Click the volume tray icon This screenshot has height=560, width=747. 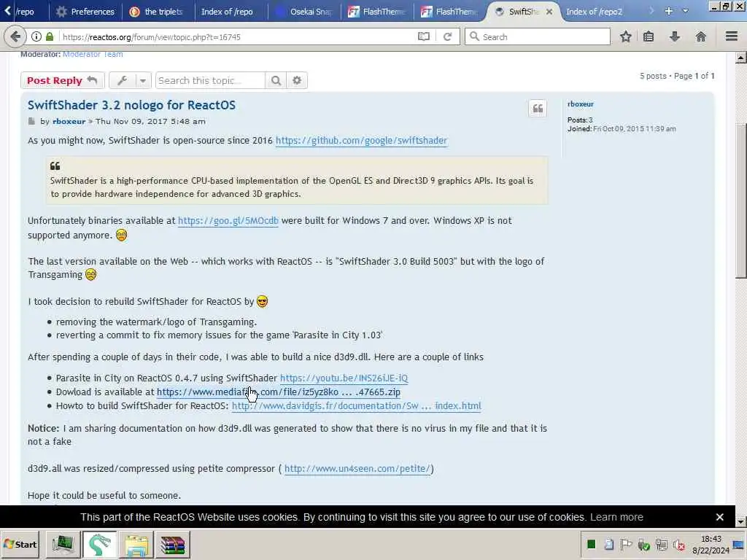coord(679,545)
